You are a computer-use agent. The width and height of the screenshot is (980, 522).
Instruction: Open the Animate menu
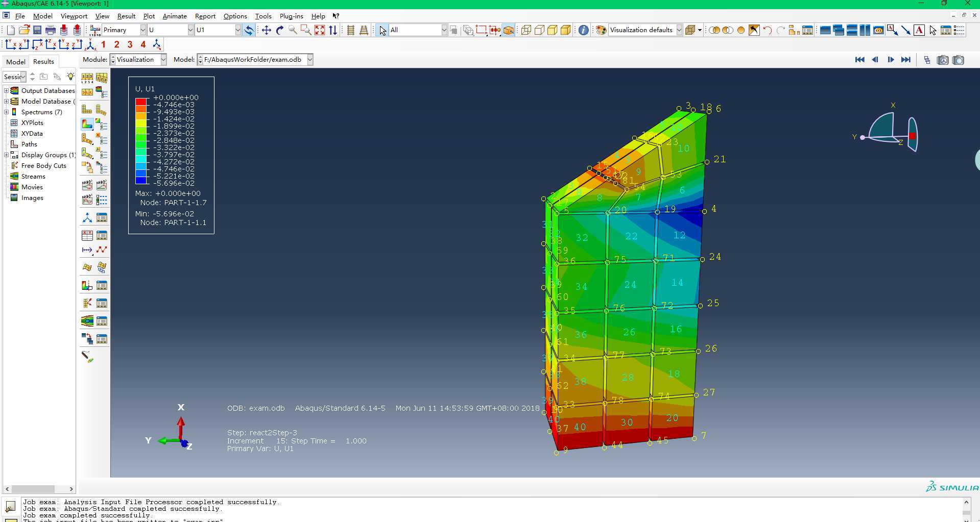click(175, 16)
